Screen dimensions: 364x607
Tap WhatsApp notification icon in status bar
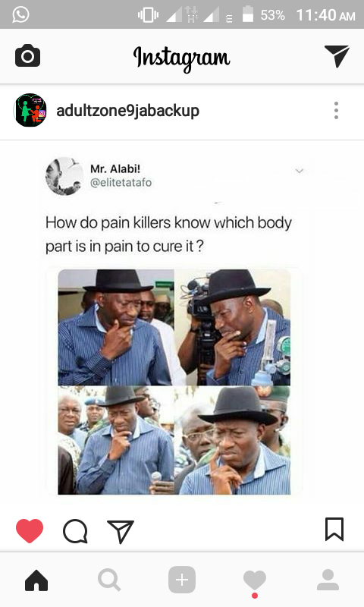pyautogui.click(x=20, y=14)
